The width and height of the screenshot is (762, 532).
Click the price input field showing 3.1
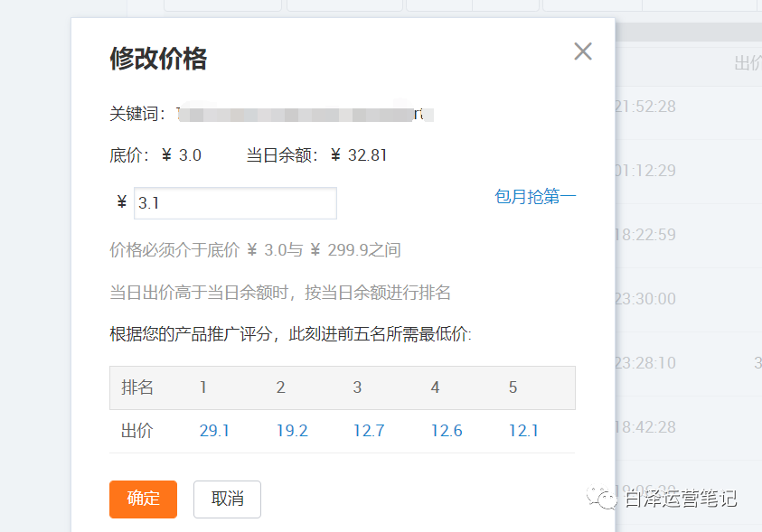[x=235, y=203]
